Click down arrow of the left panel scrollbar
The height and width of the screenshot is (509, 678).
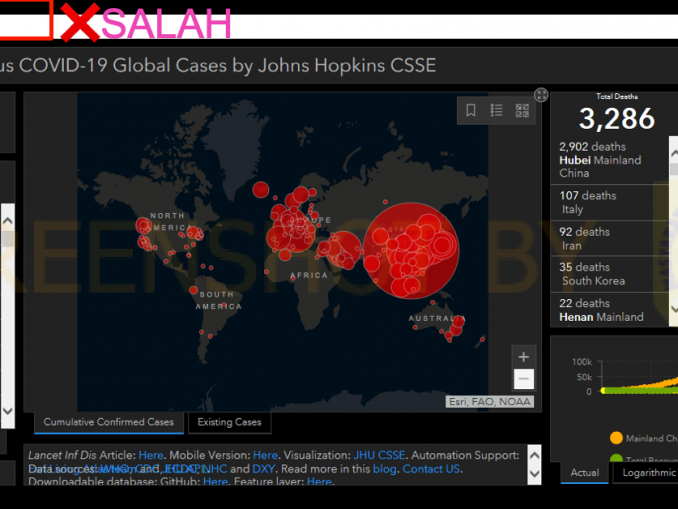point(7,410)
